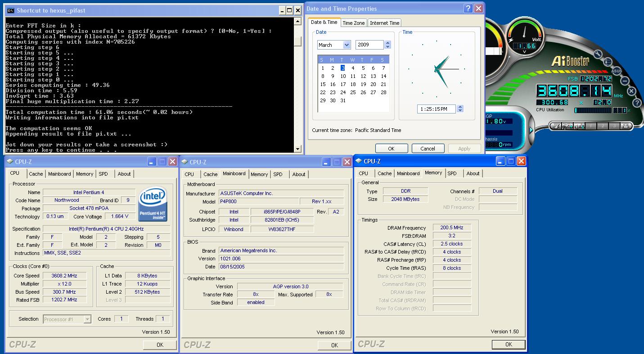
Task: Click Apply in Date and Time Properties
Action: (x=464, y=149)
